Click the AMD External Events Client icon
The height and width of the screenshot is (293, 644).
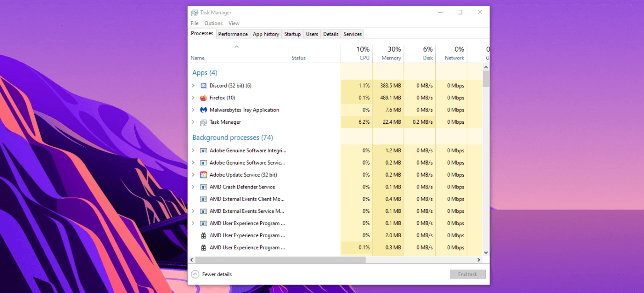(203, 199)
